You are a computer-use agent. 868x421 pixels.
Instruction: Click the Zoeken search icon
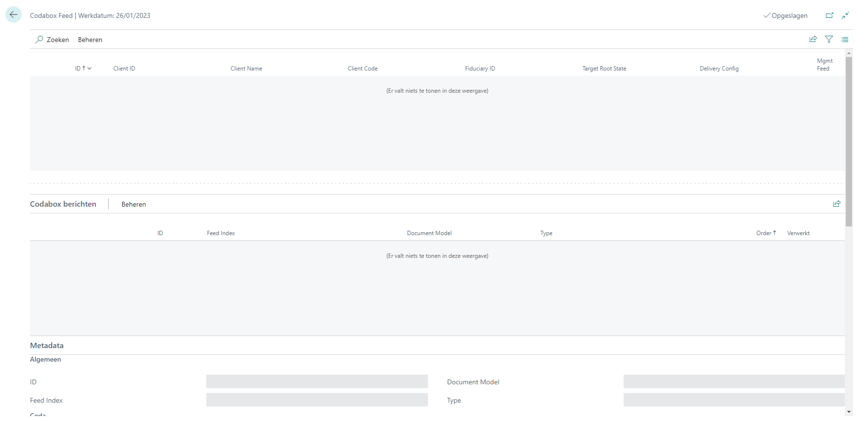click(x=40, y=40)
